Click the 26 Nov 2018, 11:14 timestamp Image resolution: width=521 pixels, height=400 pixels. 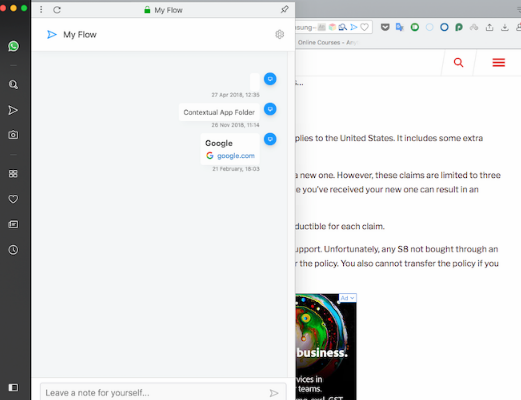(235, 125)
